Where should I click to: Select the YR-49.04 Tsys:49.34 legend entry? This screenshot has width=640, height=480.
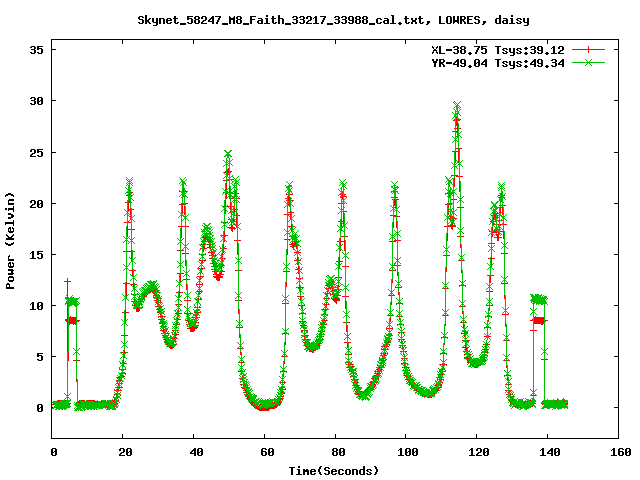pos(498,63)
